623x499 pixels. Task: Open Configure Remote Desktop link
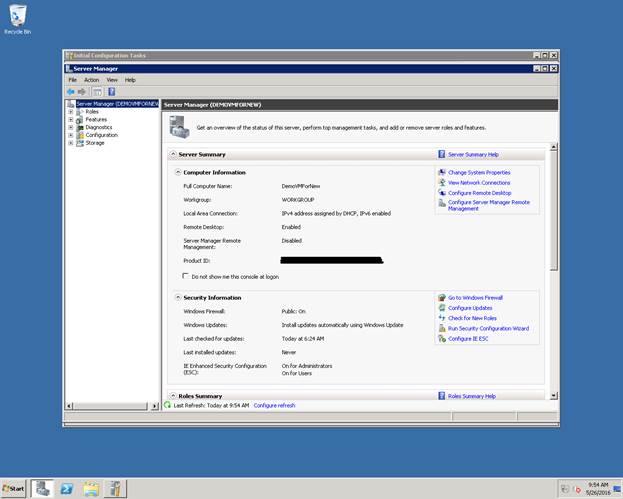point(480,193)
